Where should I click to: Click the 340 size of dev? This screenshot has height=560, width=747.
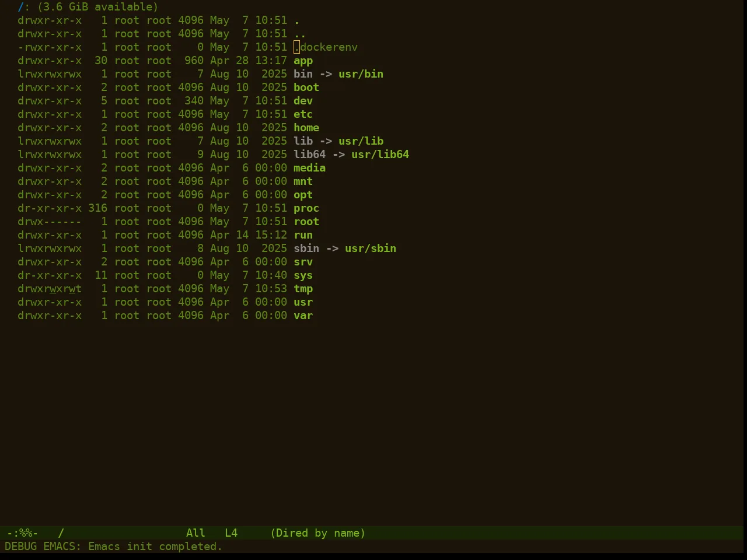tap(194, 101)
